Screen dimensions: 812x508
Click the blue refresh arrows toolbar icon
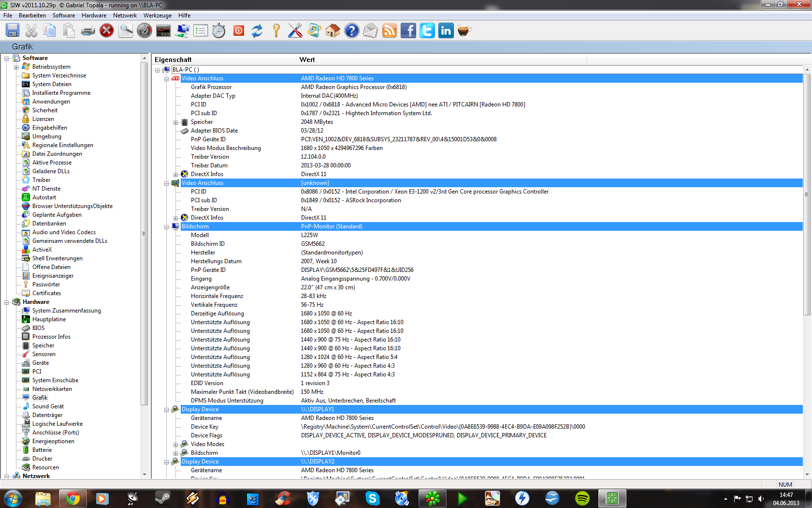(x=257, y=30)
